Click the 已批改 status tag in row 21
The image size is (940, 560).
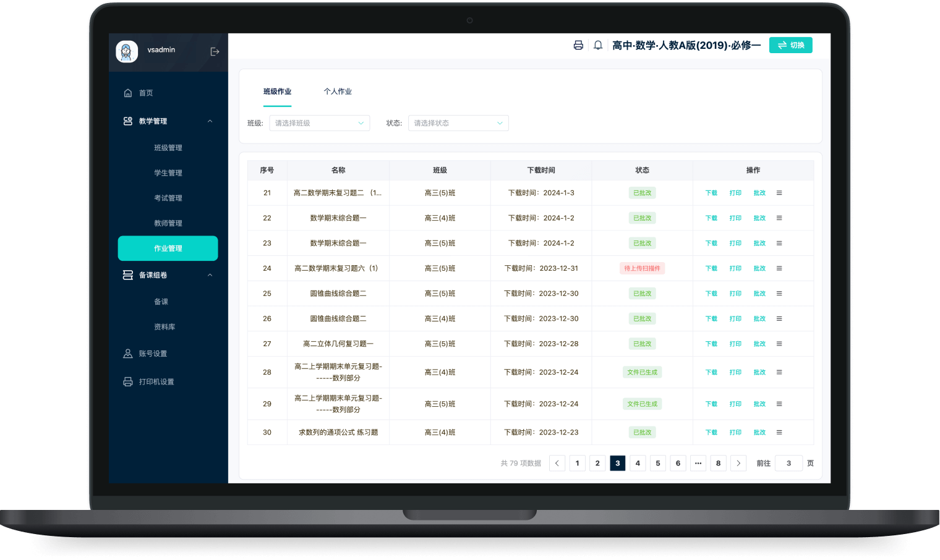pos(642,193)
